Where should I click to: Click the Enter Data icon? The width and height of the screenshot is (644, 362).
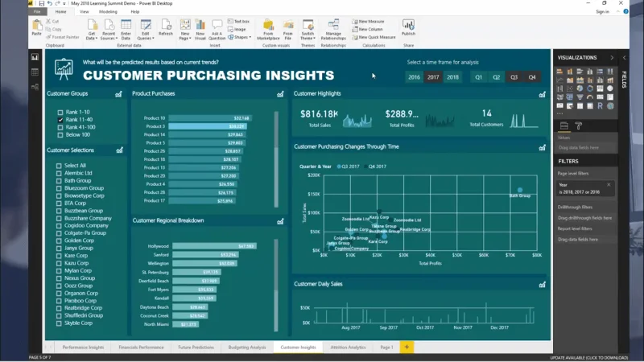coord(126,30)
